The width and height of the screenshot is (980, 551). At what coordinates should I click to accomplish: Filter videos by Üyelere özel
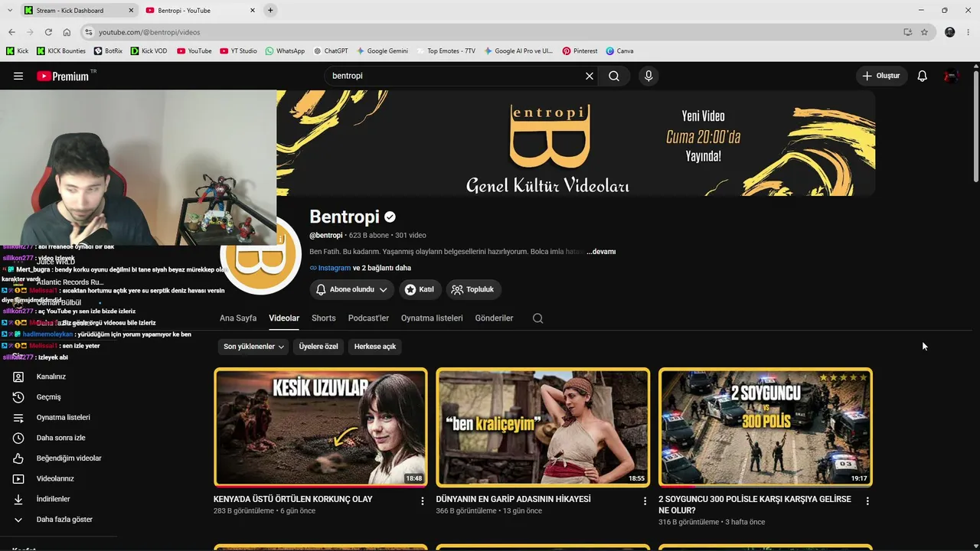click(318, 347)
